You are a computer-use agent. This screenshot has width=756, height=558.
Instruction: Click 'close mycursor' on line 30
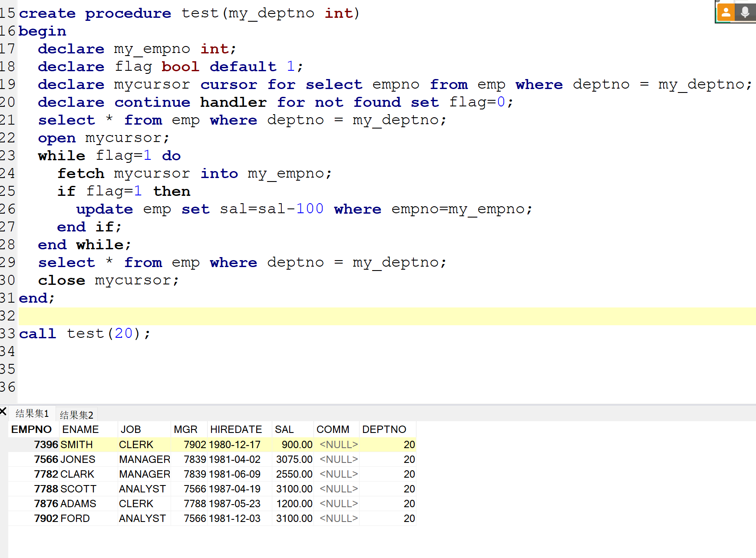(108, 281)
